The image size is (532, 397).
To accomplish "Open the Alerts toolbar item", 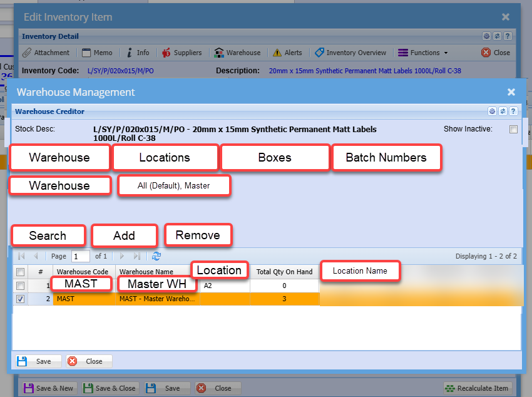I will pos(287,53).
